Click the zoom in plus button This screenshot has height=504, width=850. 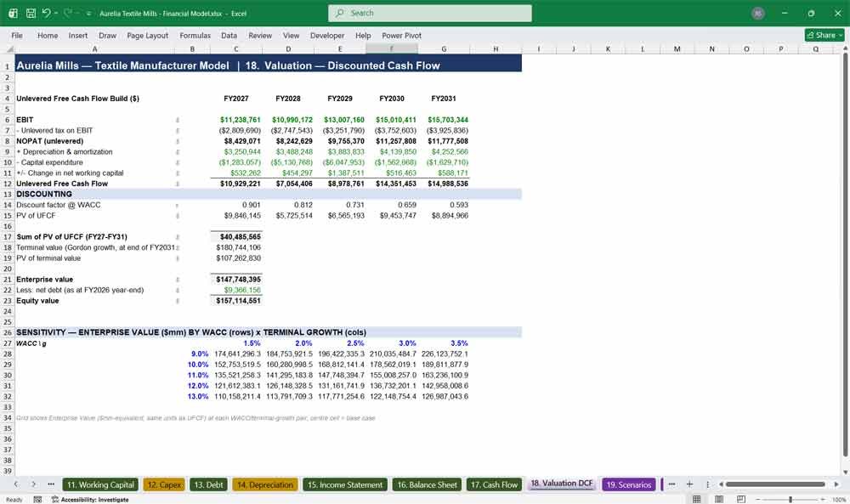(823, 499)
